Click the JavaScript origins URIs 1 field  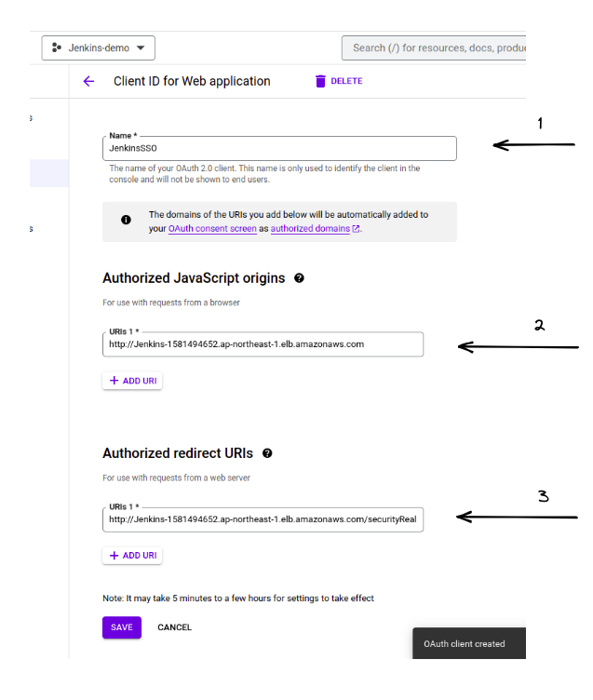[x=263, y=344]
